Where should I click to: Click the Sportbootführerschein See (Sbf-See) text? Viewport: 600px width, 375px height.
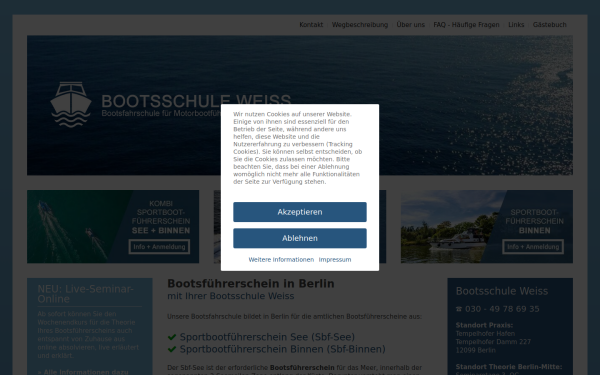[267, 337]
